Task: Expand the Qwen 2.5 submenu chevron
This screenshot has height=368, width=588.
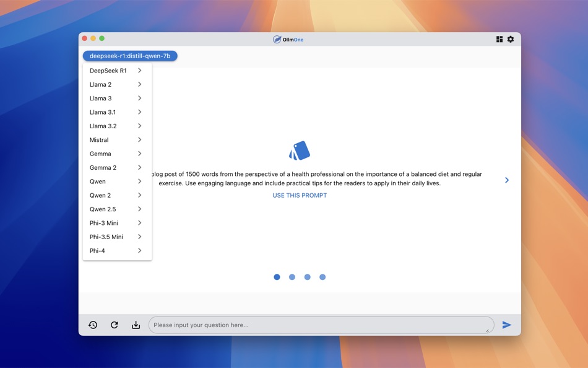Action: click(139, 209)
